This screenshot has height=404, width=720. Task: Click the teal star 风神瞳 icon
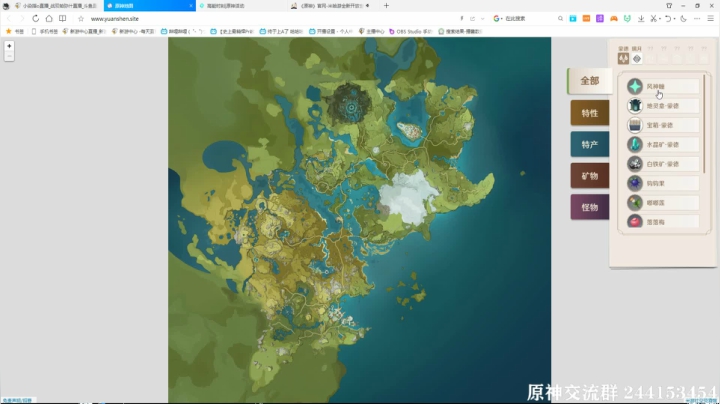[635, 86]
